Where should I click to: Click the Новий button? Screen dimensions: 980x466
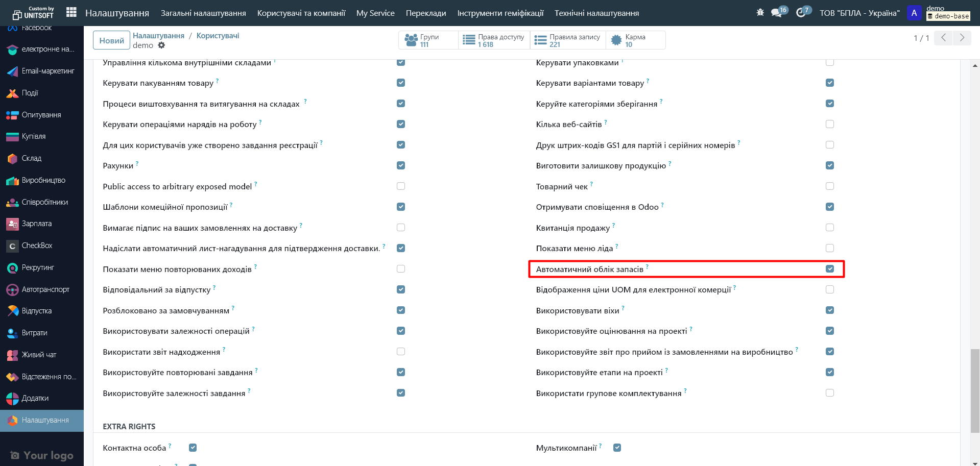[111, 40]
